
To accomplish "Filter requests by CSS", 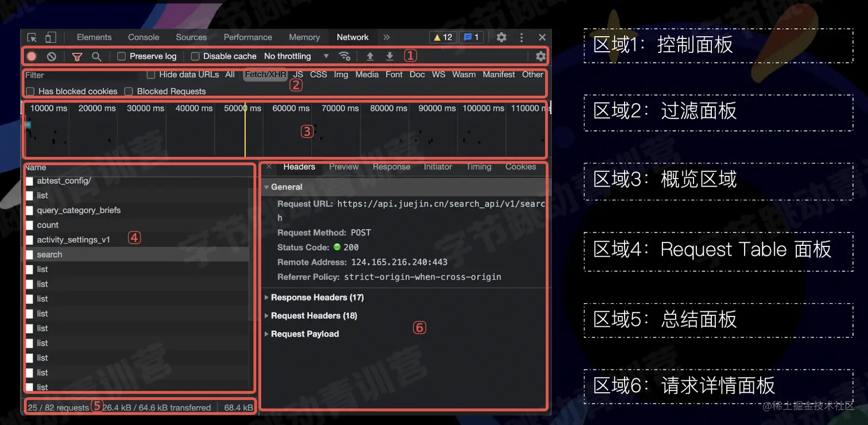I will pos(319,75).
